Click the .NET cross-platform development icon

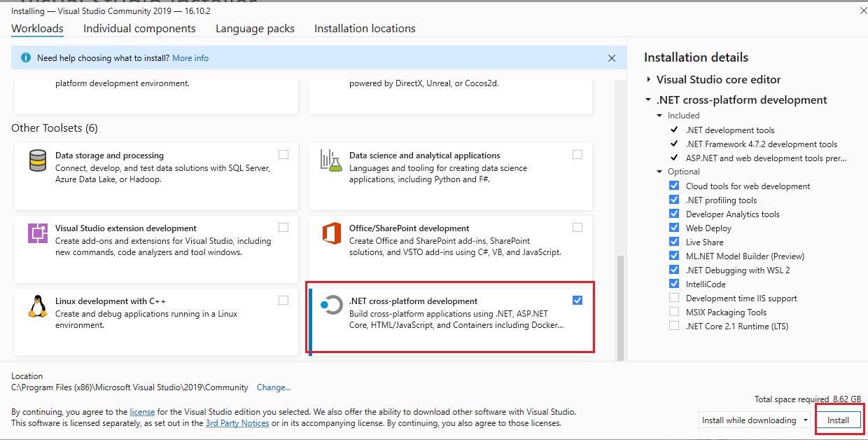[x=331, y=305]
